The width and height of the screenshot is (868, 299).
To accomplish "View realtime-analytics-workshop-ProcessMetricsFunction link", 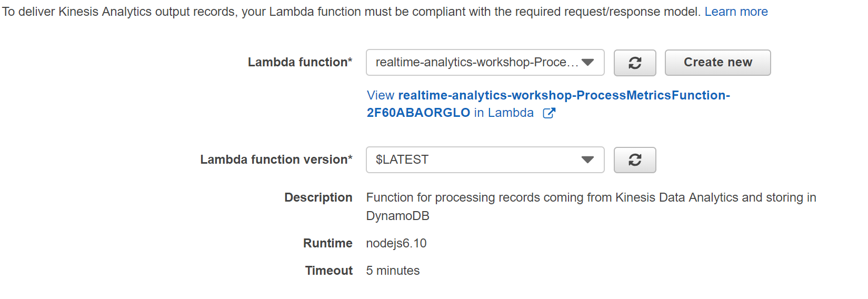I will (x=548, y=95).
